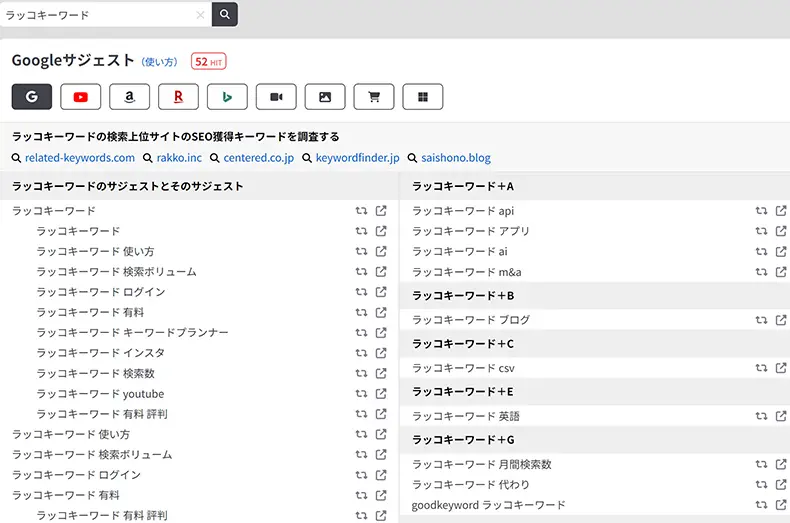Open saishono.blog SEO keyword link
This screenshot has width=790, height=523.
[x=455, y=158]
